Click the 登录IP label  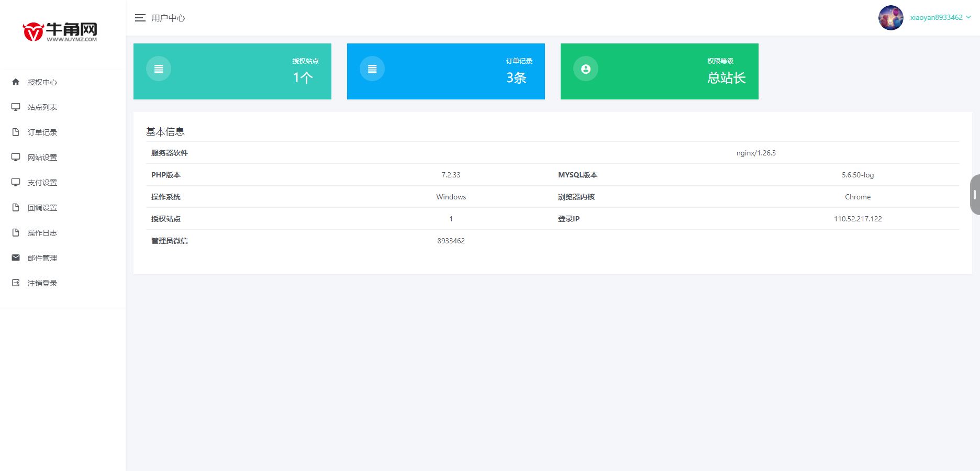click(x=569, y=219)
